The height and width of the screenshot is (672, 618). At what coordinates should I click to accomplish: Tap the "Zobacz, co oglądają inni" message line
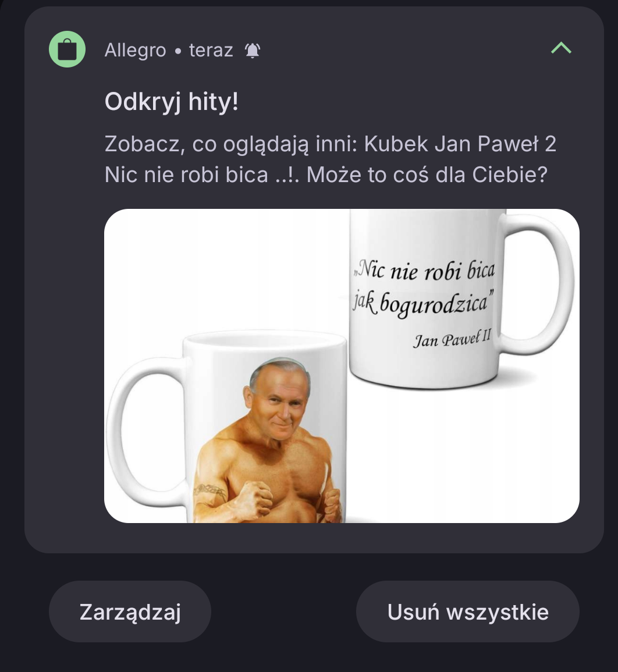[230, 144]
